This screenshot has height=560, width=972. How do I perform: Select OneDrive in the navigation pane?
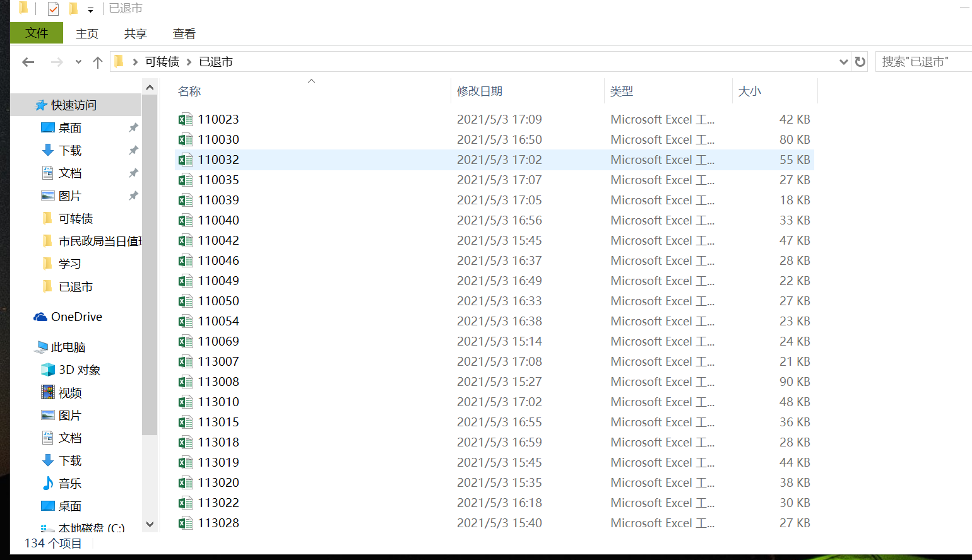tap(76, 317)
